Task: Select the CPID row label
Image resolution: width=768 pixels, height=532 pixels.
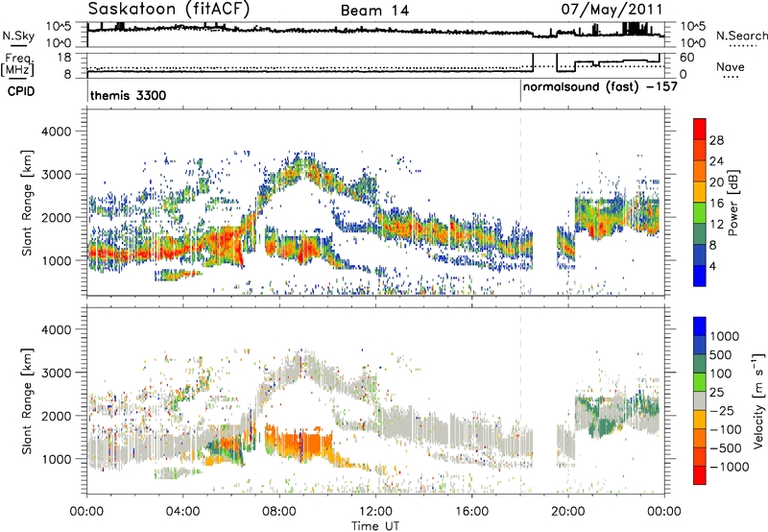Action: [x=21, y=91]
